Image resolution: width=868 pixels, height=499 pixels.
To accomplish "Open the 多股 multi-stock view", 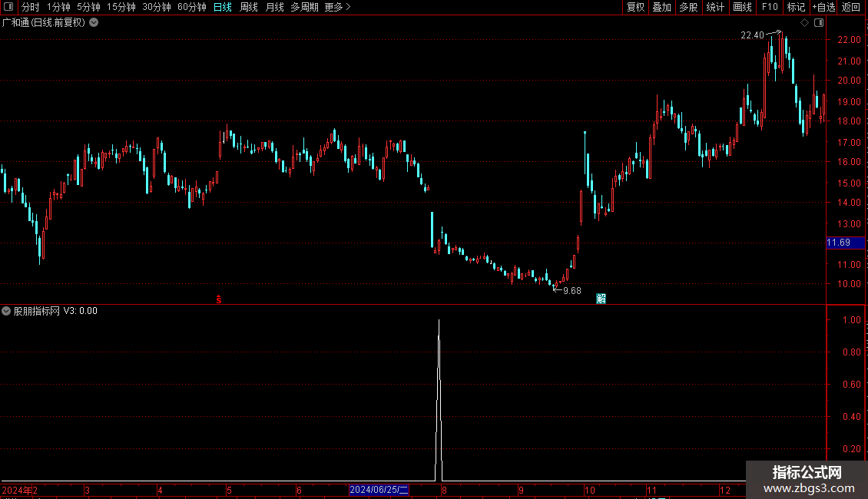I will 688,7.
